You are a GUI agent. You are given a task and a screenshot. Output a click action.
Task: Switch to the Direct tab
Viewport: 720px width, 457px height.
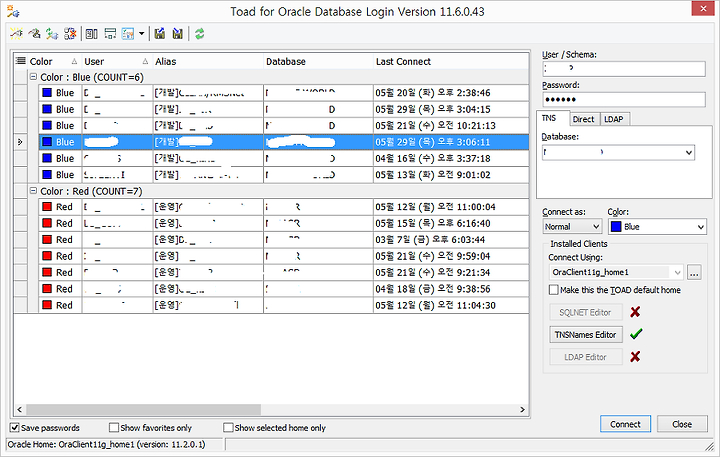point(583,119)
